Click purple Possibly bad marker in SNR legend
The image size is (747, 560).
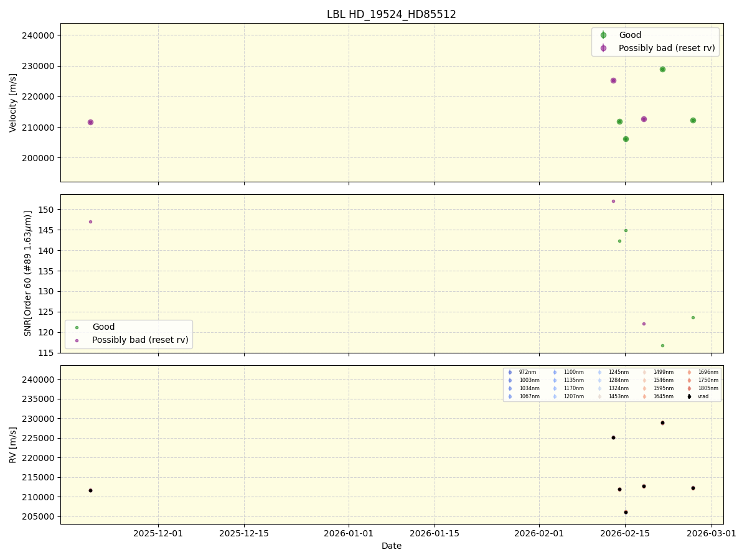click(77, 340)
